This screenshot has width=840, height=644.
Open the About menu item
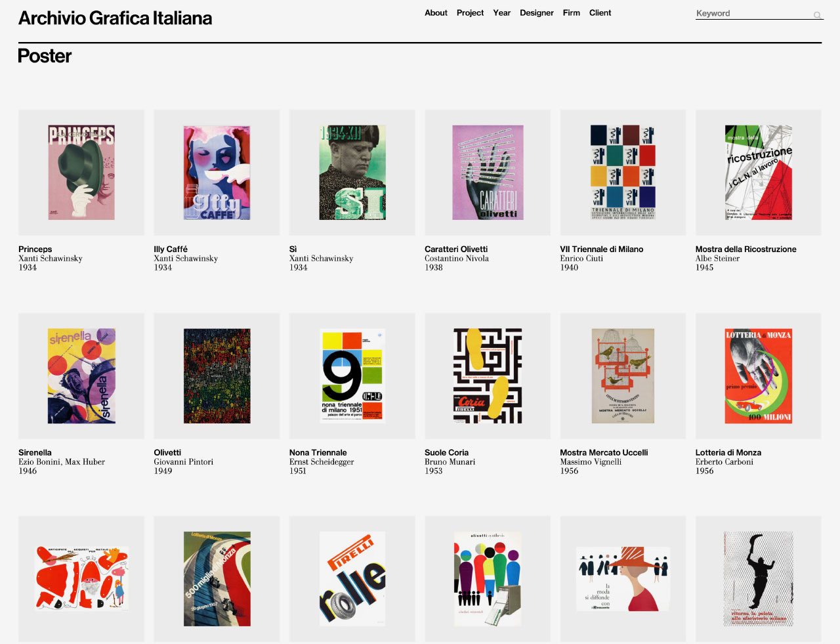click(x=436, y=12)
